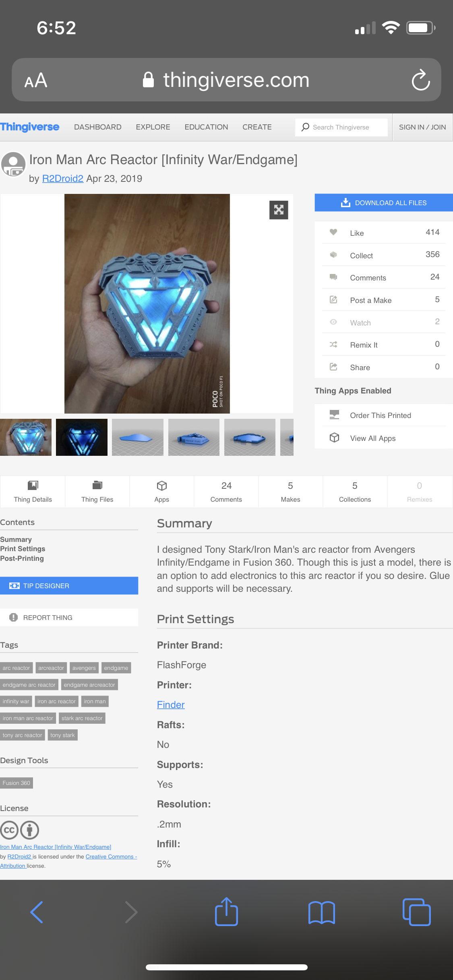Image resolution: width=453 pixels, height=980 pixels.
Task: Open the EXPLORE menu item
Action: (153, 127)
